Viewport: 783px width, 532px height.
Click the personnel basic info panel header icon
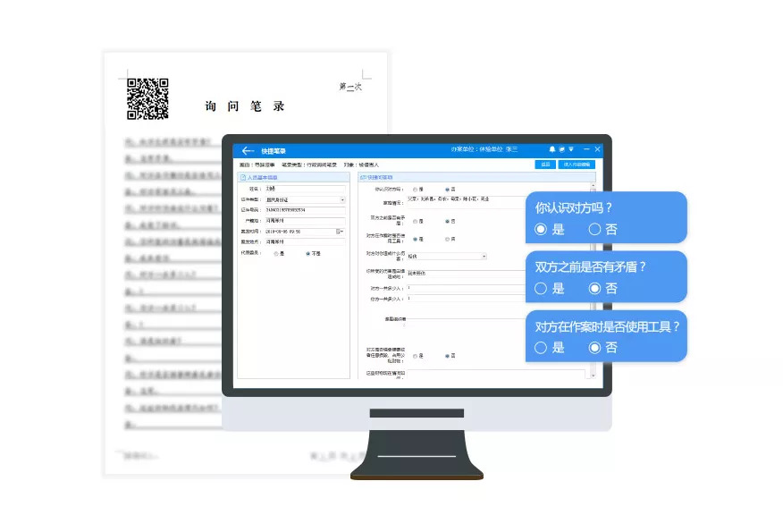(243, 177)
